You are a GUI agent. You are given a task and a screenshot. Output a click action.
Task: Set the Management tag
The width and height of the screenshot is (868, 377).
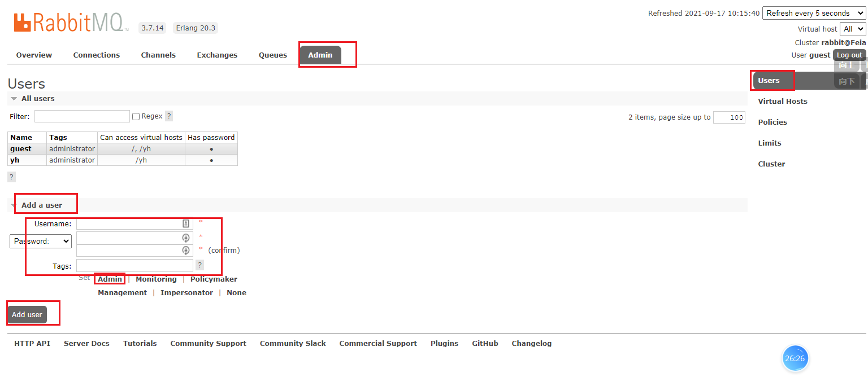pos(122,292)
